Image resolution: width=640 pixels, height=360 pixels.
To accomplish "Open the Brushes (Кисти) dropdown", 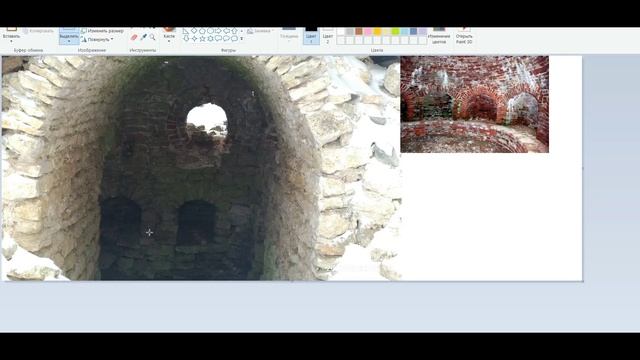I will [169, 38].
